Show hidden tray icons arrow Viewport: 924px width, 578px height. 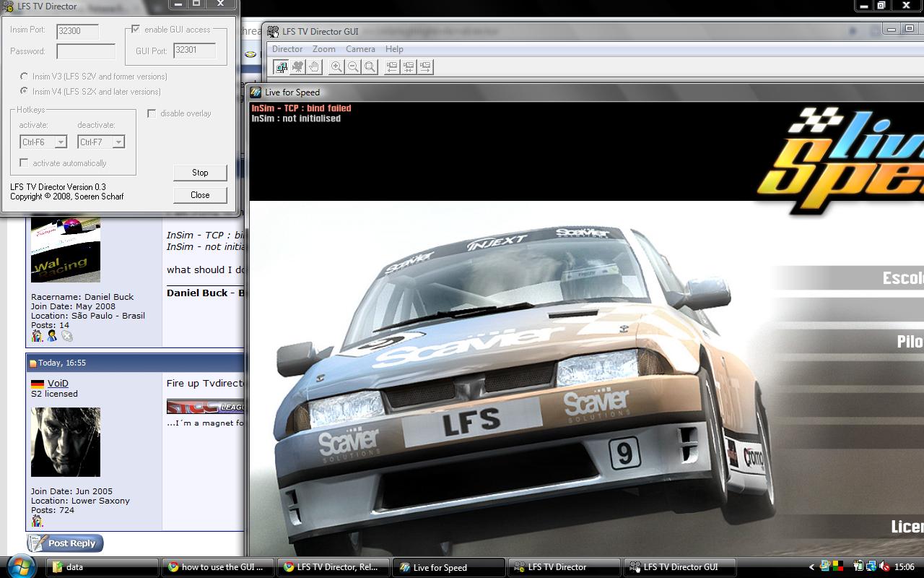[811, 567]
